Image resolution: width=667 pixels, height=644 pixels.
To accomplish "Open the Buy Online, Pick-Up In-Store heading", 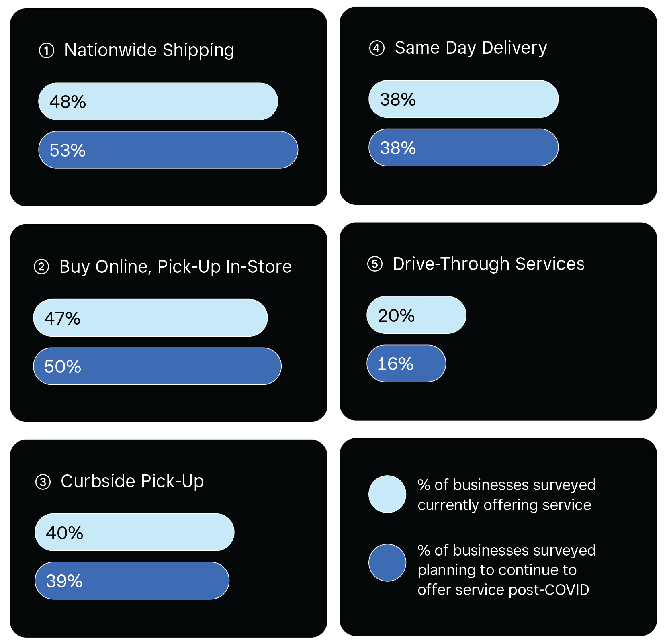I will pyautogui.click(x=176, y=267).
